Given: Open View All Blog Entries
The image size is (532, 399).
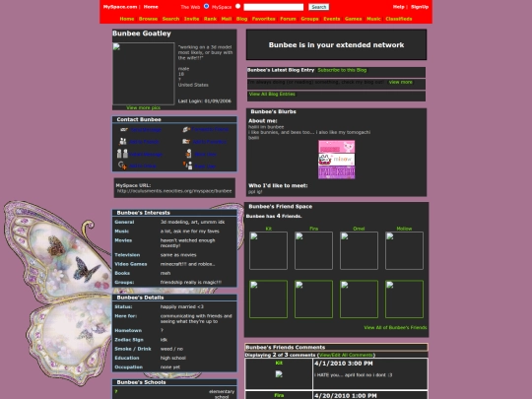Looking at the screenshot, I should coord(272,94).
